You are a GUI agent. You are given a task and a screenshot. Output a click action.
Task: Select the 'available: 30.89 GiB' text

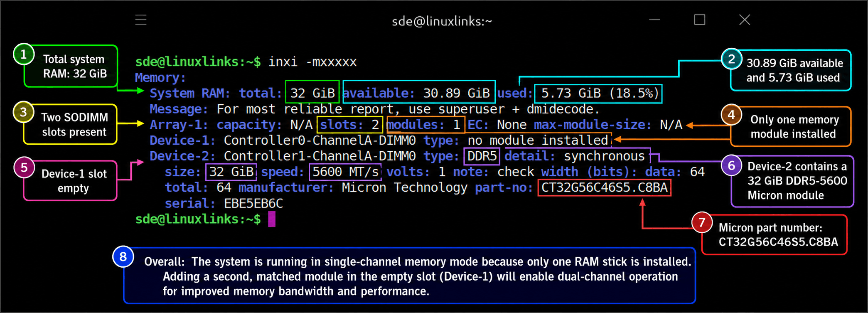click(x=416, y=93)
